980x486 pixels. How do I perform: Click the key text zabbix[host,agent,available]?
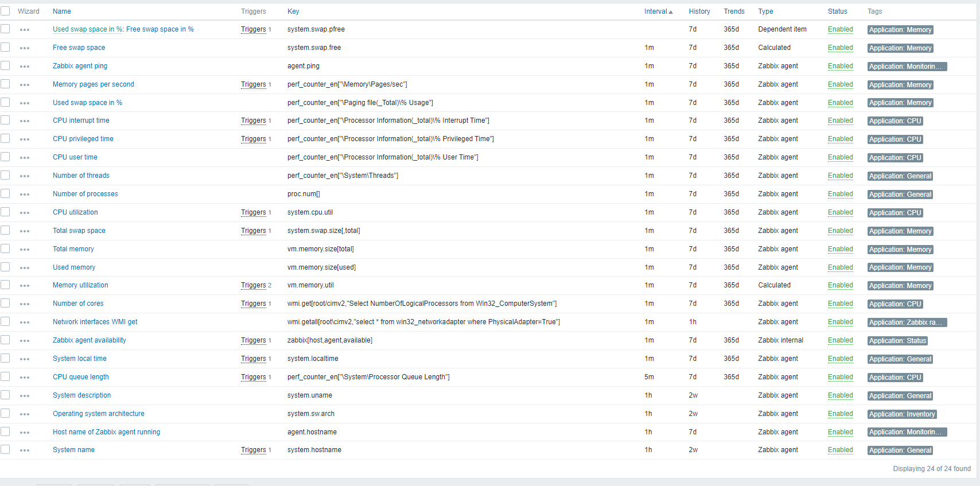point(330,340)
